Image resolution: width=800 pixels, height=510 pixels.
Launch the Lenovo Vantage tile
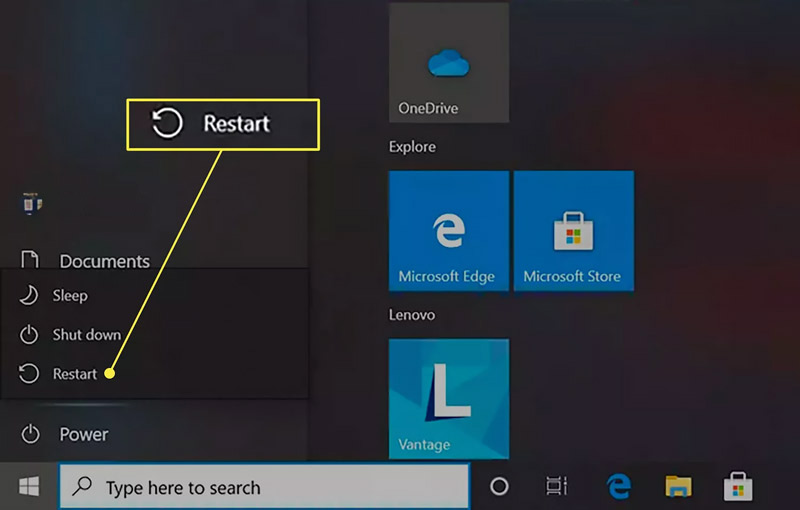pyautogui.click(x=449, y=399)
